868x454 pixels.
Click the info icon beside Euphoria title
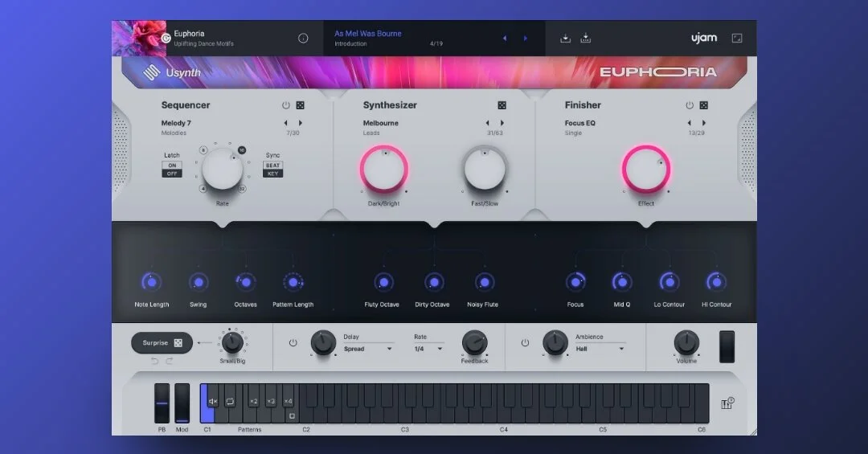tap(303, 39)
